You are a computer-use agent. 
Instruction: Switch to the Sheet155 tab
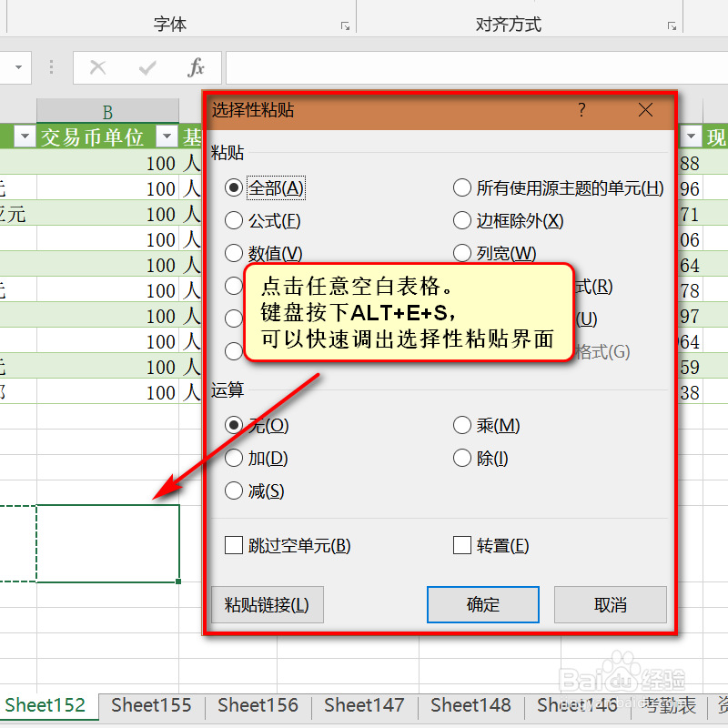151,705
